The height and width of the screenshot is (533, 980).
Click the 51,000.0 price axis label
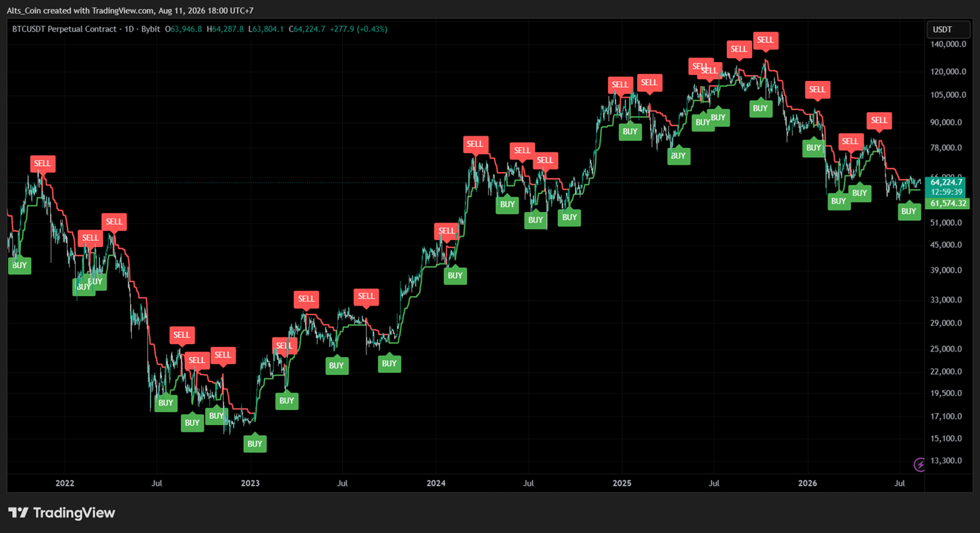pyautogui.click(x=946, y=223)
